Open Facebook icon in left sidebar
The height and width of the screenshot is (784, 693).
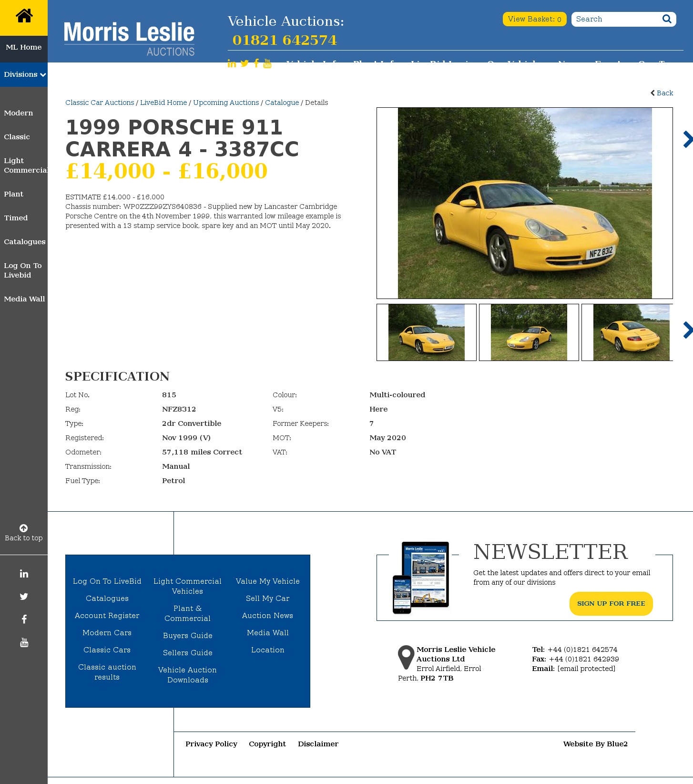pyautogui.click(x=24, y=619)
